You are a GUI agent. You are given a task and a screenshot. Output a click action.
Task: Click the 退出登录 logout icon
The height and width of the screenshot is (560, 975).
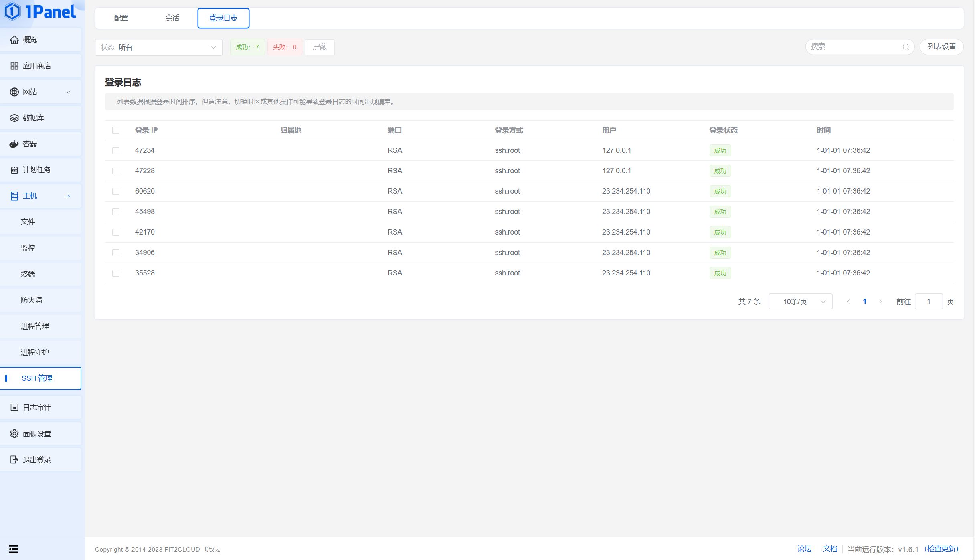(x=14, y=459)
